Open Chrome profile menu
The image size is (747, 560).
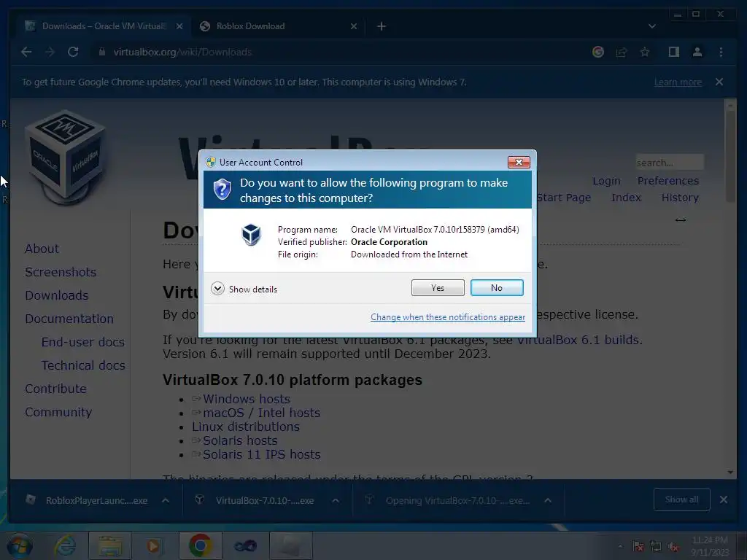[x=697, y=52]
